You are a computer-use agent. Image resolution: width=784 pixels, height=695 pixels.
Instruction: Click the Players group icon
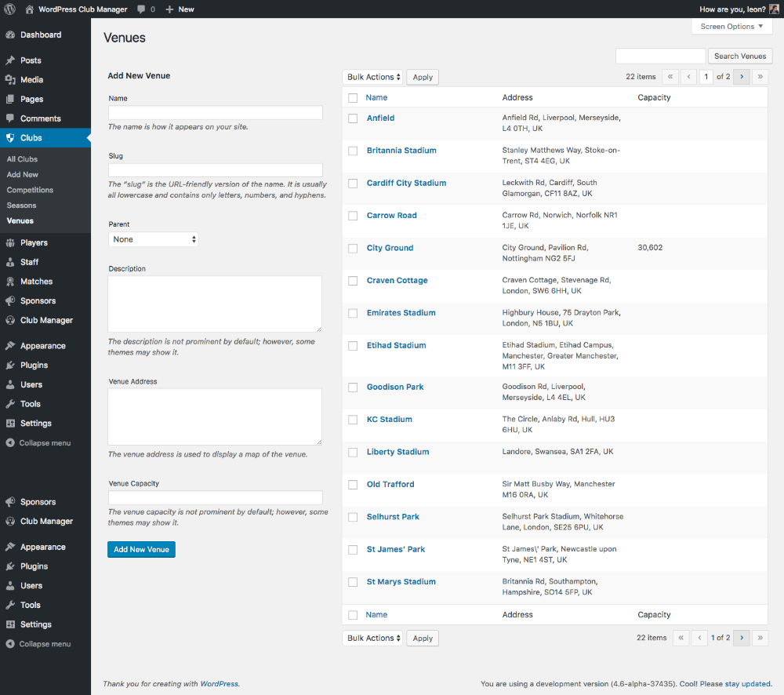click(x=10, y=242)
